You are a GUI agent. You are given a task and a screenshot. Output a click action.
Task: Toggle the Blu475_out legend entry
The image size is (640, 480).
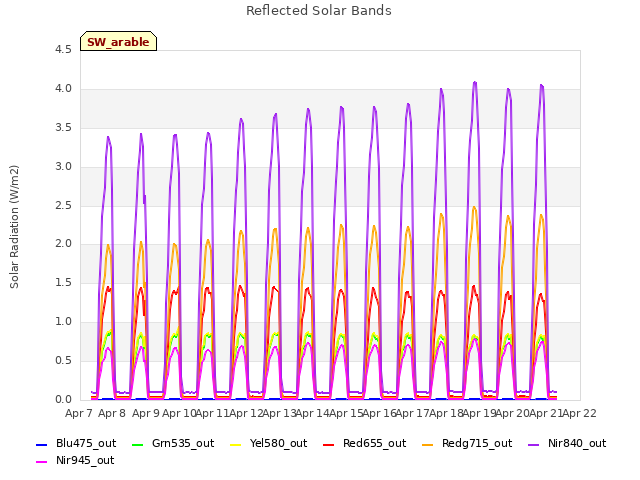(x=76, y=443)
